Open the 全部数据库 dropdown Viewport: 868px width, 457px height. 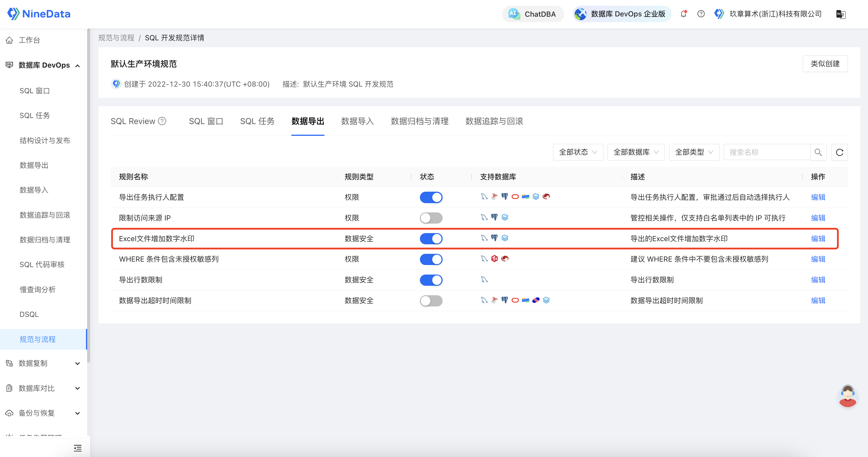point(636,152)
